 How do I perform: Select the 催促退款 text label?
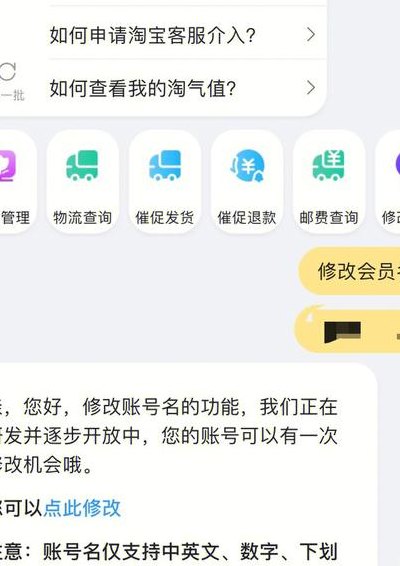coord(247,218)
